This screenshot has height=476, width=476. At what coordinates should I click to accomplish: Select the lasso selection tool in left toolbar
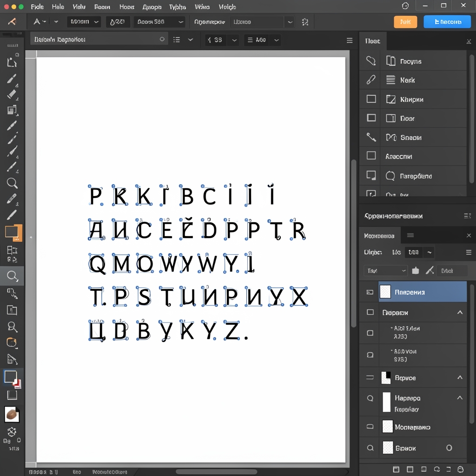12,62
